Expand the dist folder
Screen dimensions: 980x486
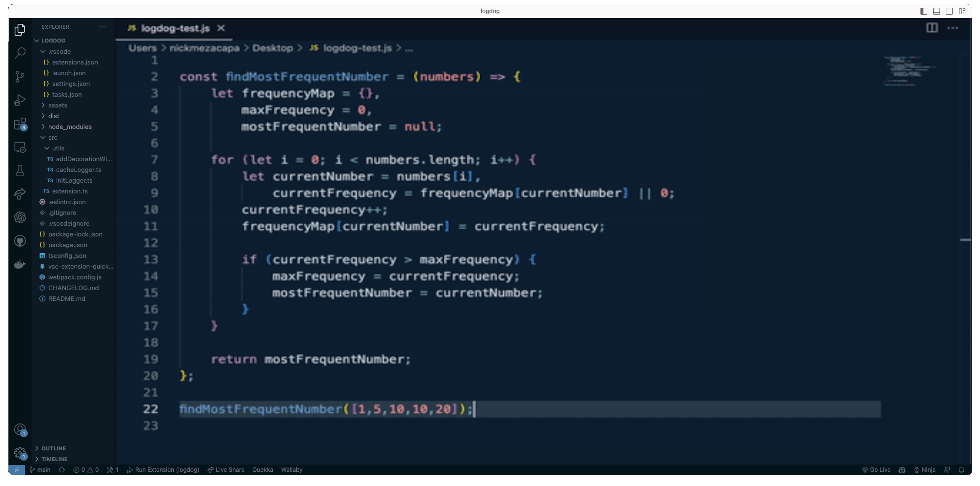point(54,116)
